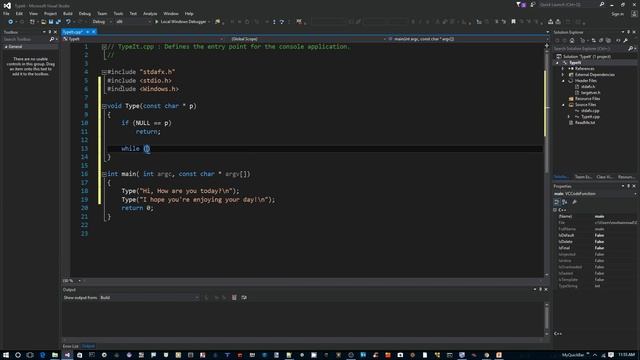Open the Analyze menu

tap(150, 13)
